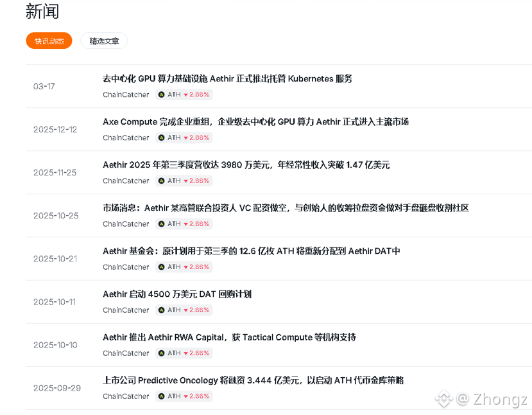
Task: Click the 2025-10-10 date label
Action: point(55,346)
